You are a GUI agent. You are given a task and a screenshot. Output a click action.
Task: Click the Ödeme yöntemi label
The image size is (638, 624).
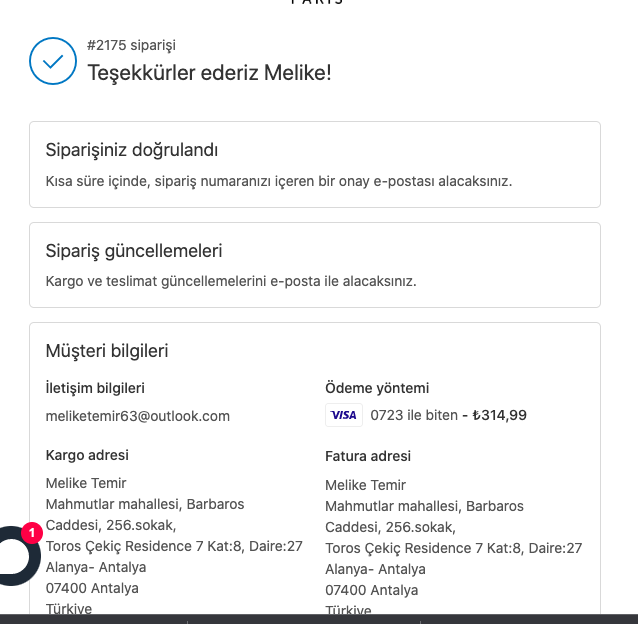tap(377, 388)
